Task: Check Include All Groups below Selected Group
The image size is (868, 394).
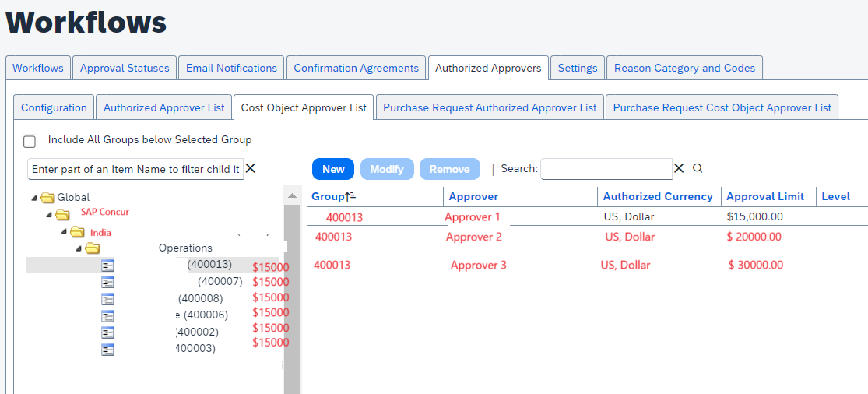Action: 30,142
